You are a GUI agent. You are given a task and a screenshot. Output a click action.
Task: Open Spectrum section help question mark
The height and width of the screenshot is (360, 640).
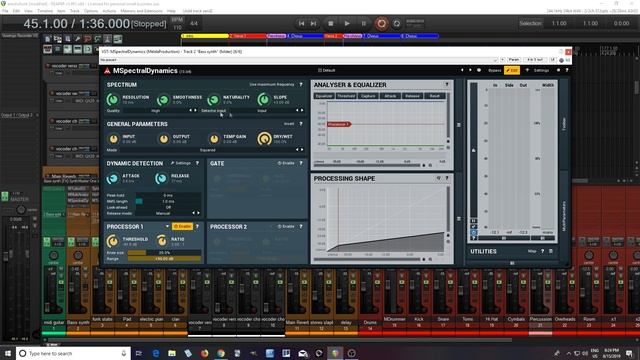point(301,84)
